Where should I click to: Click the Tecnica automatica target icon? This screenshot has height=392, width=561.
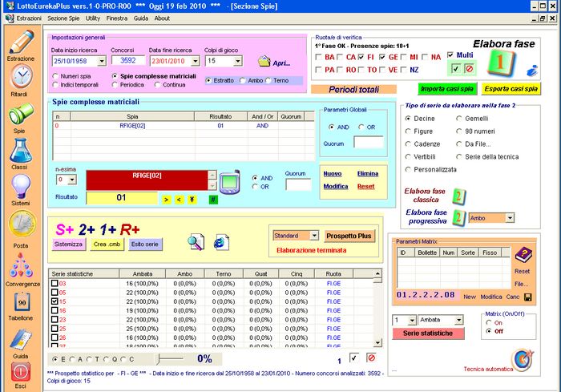click(x=523, y=360)
